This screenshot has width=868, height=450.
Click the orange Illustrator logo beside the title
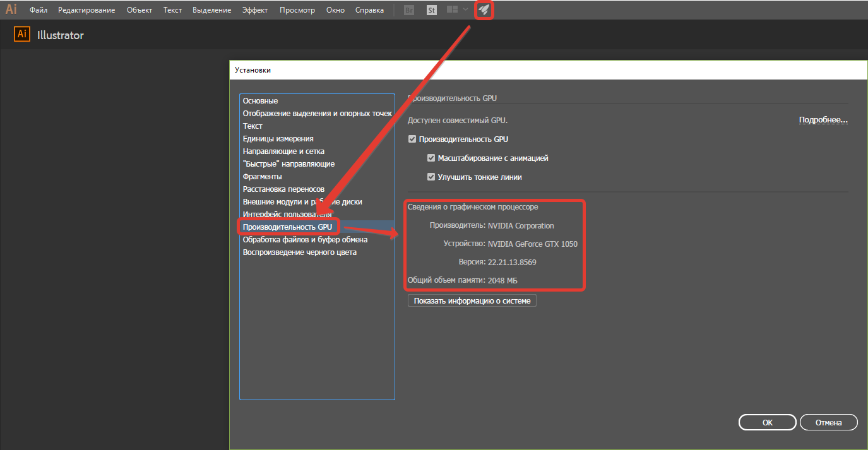tap(22, 35)
